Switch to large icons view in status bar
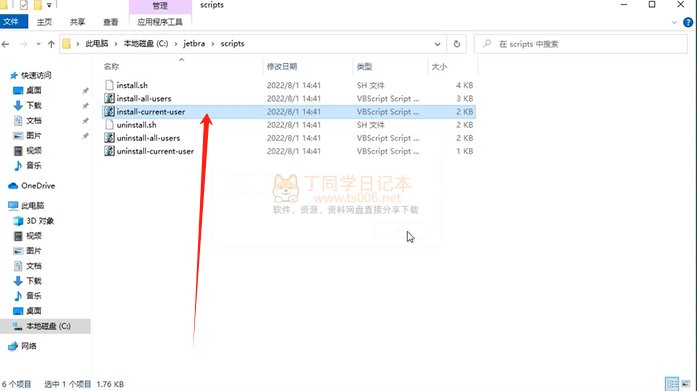697x391 pixels. (686, 383)
